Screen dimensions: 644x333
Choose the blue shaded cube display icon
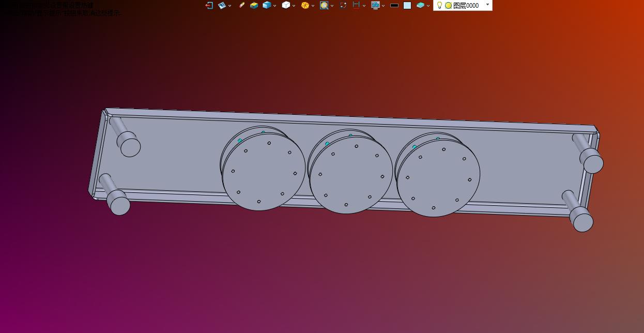(x=267, y=5)
